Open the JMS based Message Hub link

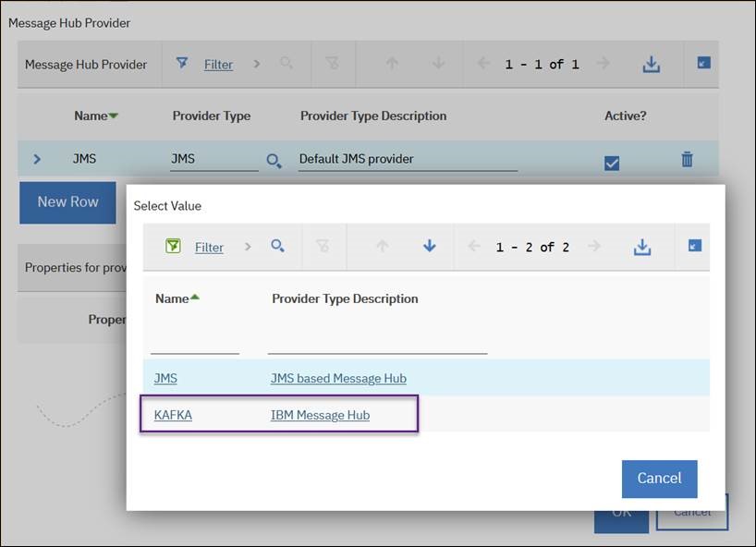(338, 378)
